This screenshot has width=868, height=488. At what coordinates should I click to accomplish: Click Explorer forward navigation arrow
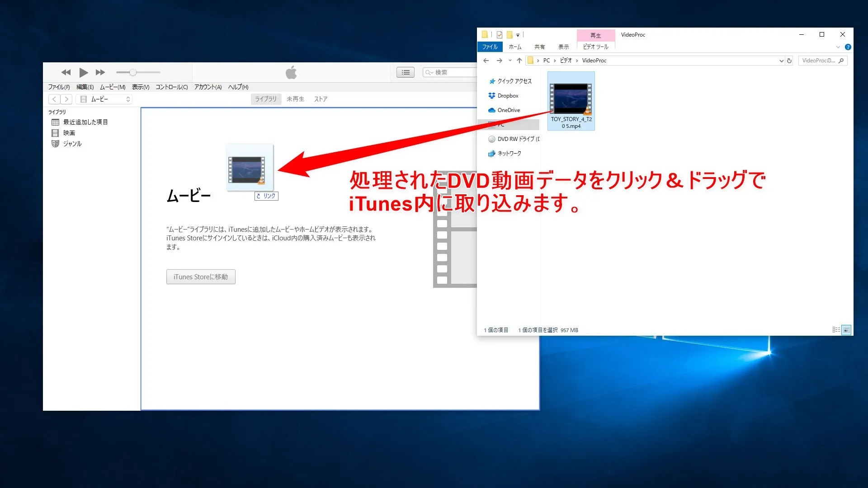[499, 61]
